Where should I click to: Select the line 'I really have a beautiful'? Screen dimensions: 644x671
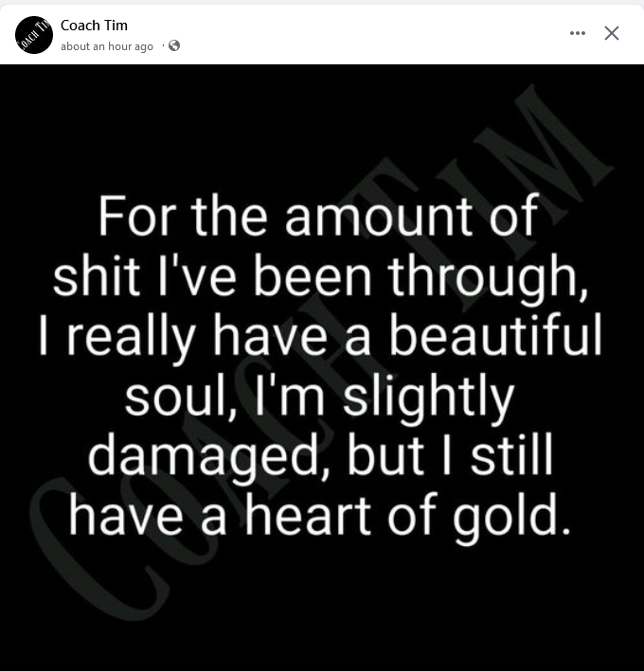pyautogui.click(x=318, y=334)
